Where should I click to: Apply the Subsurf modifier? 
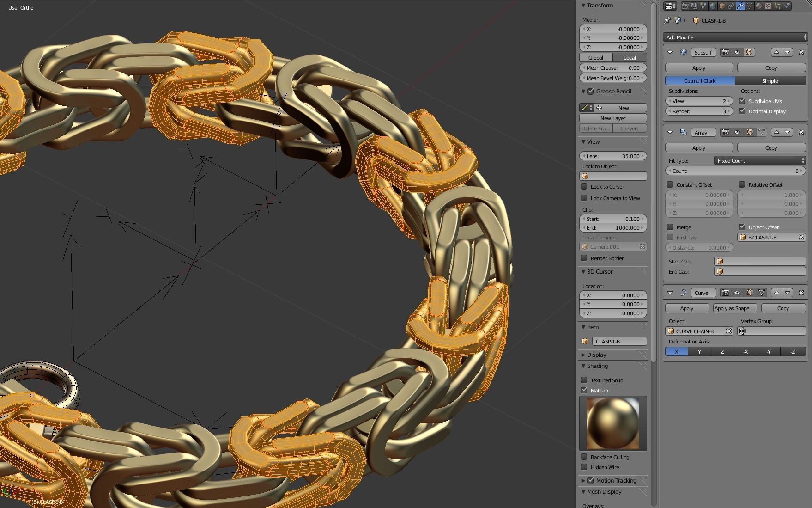699,67
